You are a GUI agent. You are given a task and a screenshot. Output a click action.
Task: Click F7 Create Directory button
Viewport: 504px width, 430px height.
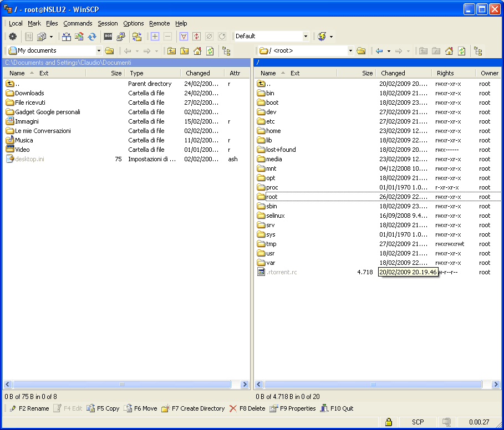pyautogui.click(x=193, y=408)
